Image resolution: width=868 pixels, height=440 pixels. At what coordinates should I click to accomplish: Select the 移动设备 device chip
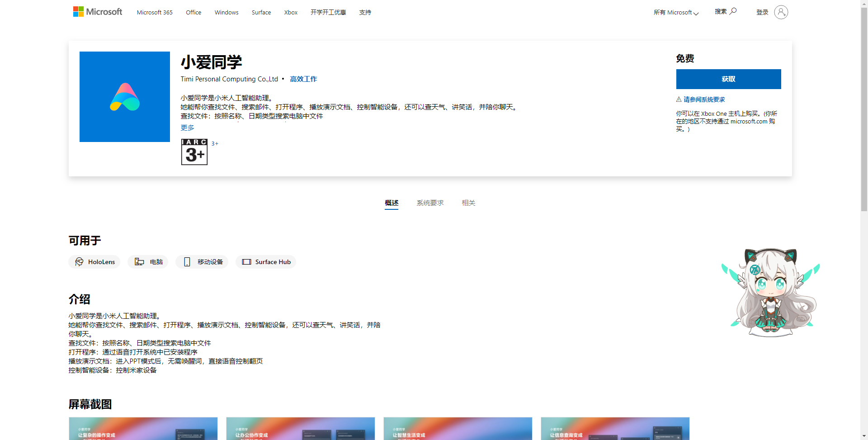point(202,262)
